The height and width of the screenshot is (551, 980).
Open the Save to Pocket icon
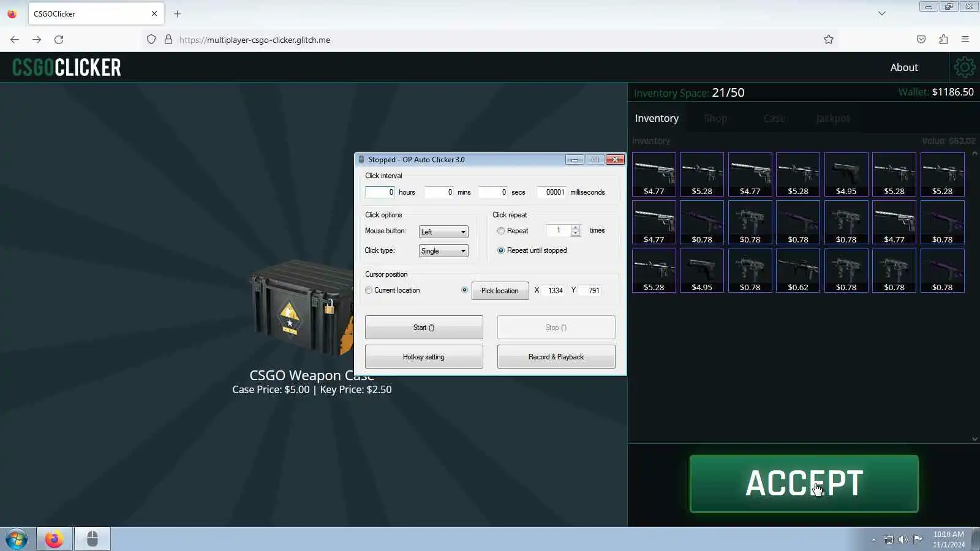pos(921,40)
